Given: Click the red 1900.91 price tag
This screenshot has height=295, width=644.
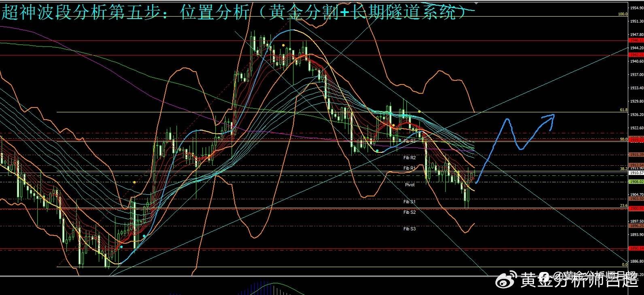Looking at the screenshot, I should 636,208.
